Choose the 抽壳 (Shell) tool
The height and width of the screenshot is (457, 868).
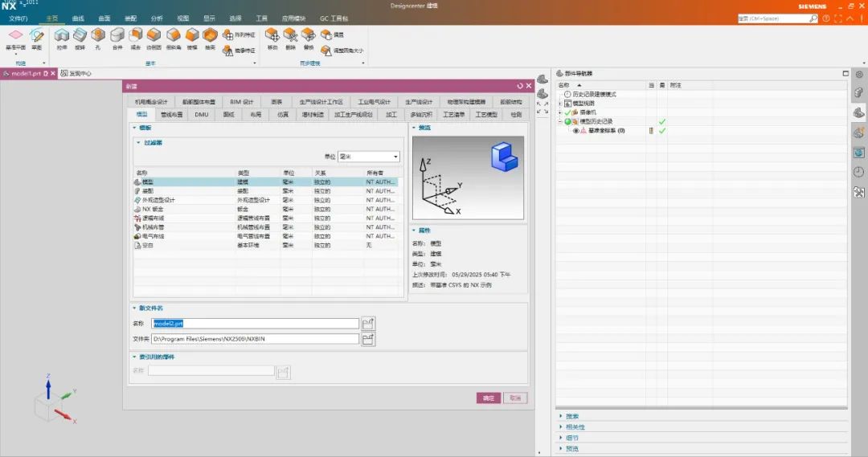[x=211, y=39]
